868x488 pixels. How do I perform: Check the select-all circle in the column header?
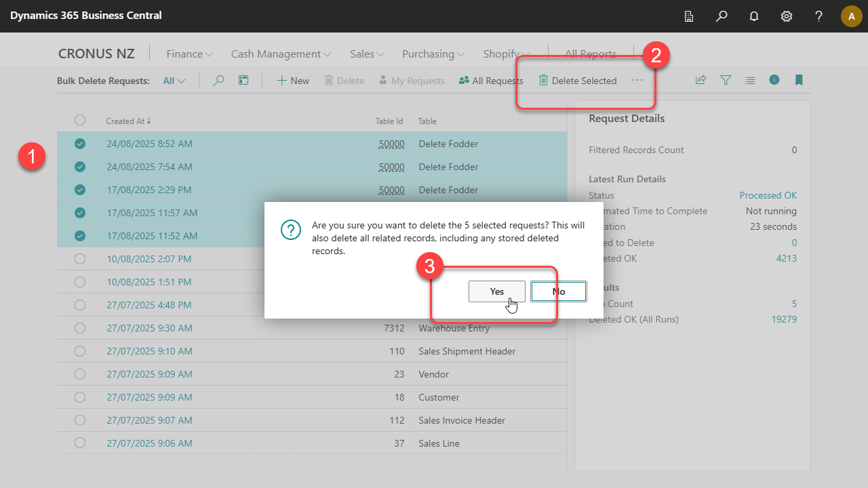coord(79,120)
